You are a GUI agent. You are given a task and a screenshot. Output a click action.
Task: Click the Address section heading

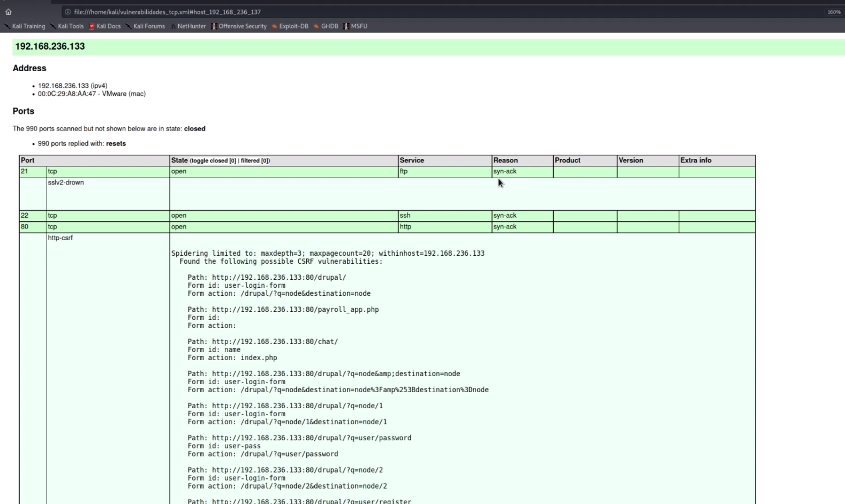[x=29, y=68]
